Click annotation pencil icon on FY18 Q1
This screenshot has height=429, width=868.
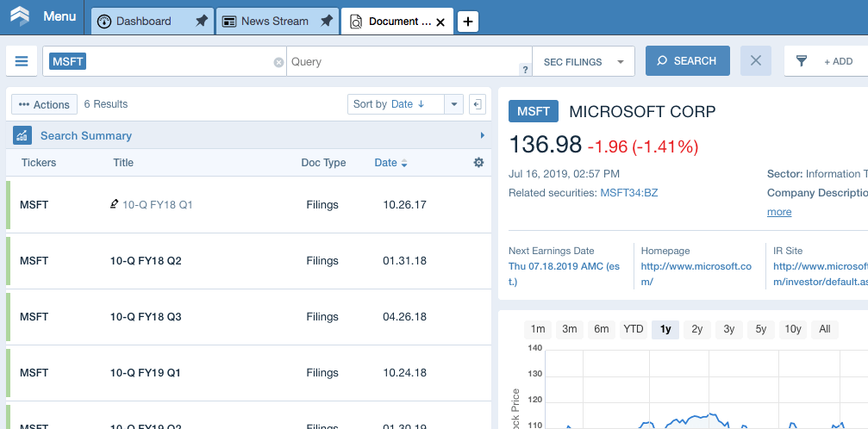click(x=115, y=204)
